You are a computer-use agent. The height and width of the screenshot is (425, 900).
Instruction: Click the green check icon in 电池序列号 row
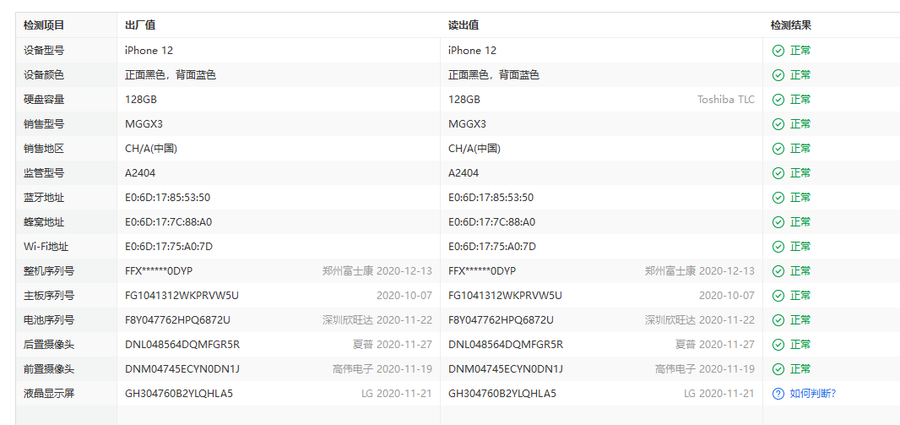pyautogui.click(x=778, y=320)
